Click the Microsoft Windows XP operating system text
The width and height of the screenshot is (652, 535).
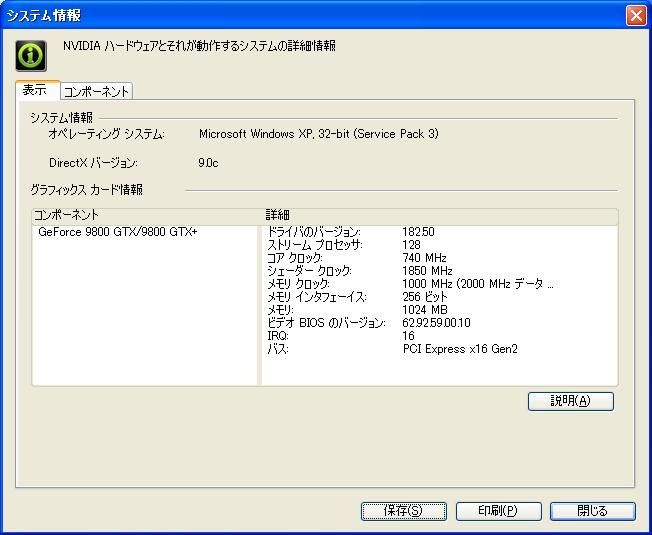[319, 134]
